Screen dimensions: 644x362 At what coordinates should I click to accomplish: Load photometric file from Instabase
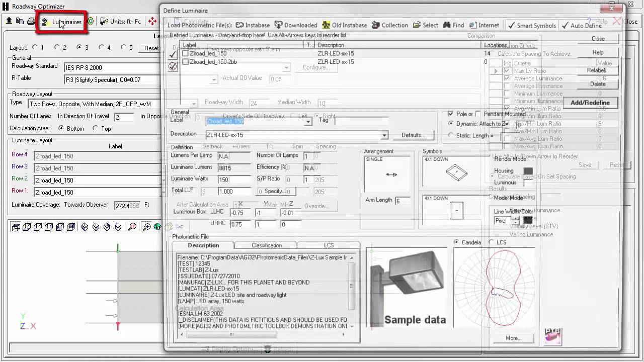(253, 25)
